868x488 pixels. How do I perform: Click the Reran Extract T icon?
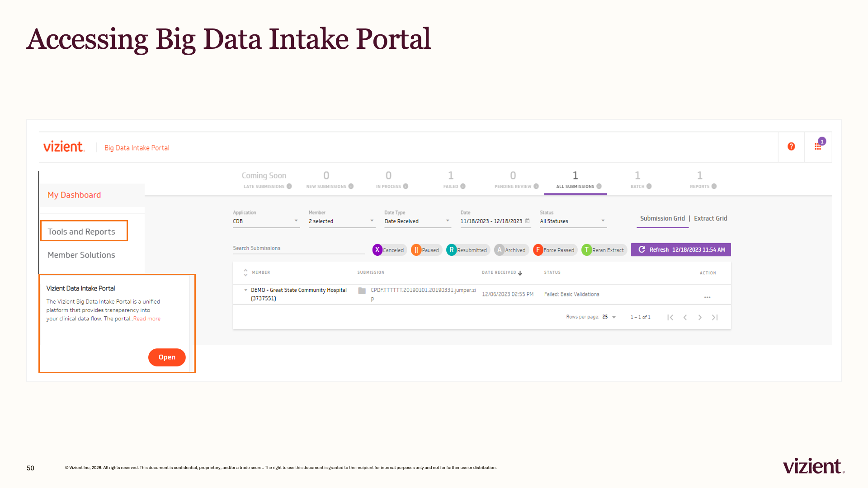coord(586,250)
